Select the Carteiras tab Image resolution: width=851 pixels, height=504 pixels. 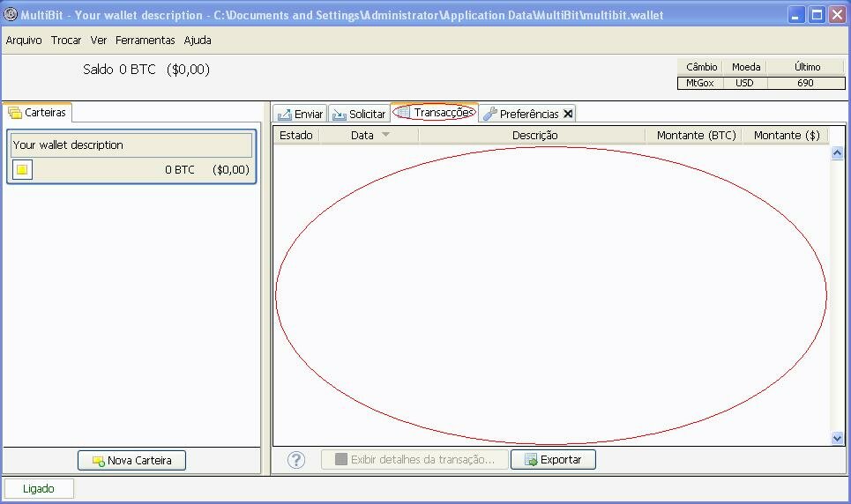pos(37,112)
